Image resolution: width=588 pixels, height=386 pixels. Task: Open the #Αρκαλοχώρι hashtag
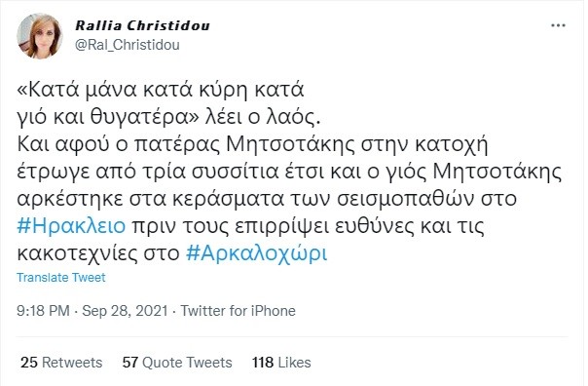[x=256, y=253]
